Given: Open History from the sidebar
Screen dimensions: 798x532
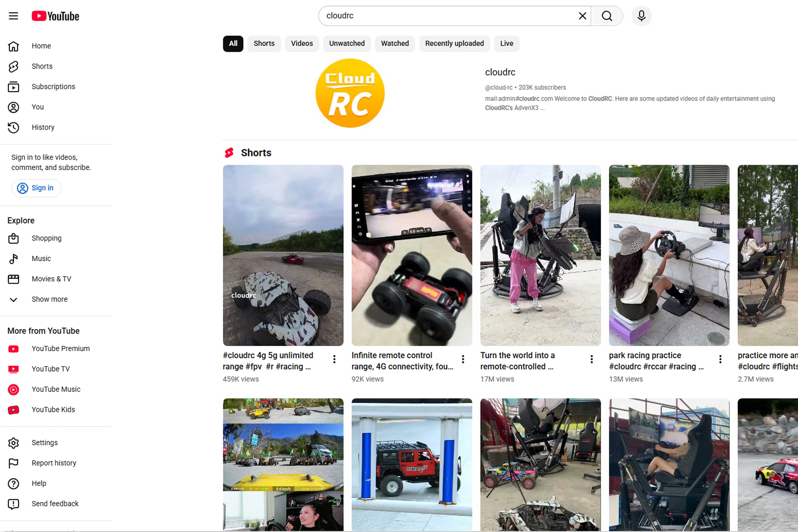Looking at the screenshot, I should coord(43,127).
